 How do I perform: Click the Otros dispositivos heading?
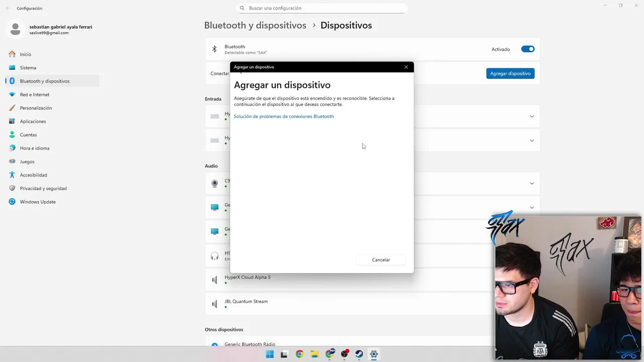coord(224,329)
